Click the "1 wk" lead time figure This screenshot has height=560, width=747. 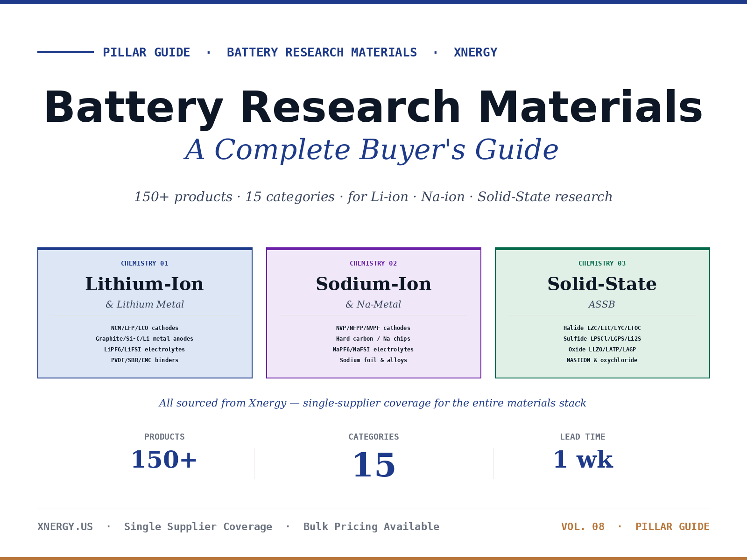pyautogui.click(x=583, y=460)
